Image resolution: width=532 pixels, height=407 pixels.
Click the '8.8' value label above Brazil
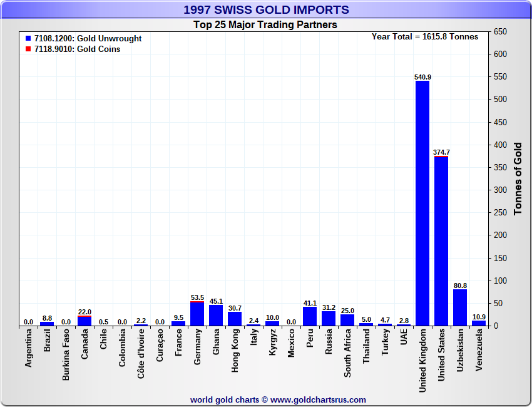click(x=47, y=318)
